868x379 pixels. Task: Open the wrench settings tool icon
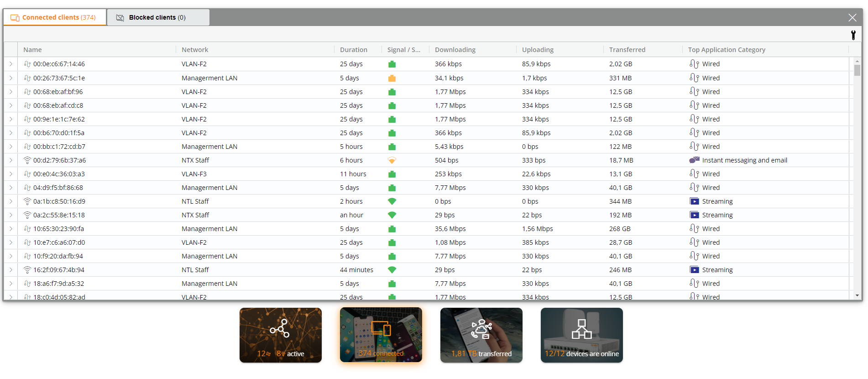pyautogui.click(x=853, y=35)
